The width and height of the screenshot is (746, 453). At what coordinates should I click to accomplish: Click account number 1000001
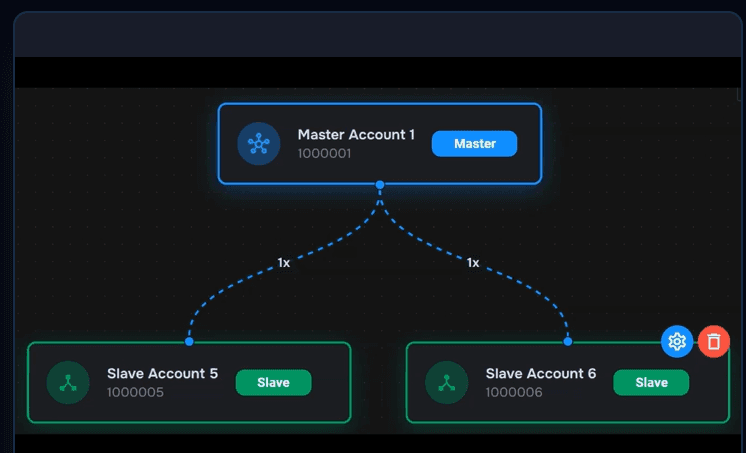tap(324, 154)
